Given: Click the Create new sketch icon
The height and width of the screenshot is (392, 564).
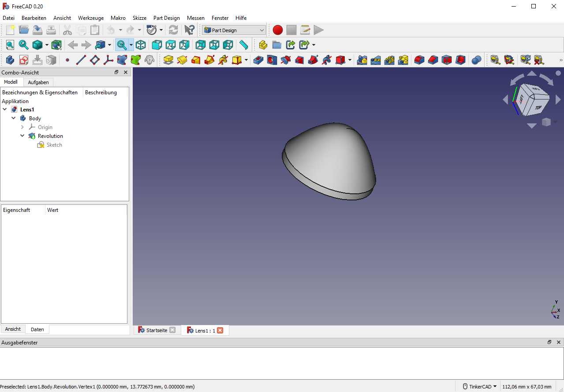Looking at the screenshot, I should (x=24, y=60).
